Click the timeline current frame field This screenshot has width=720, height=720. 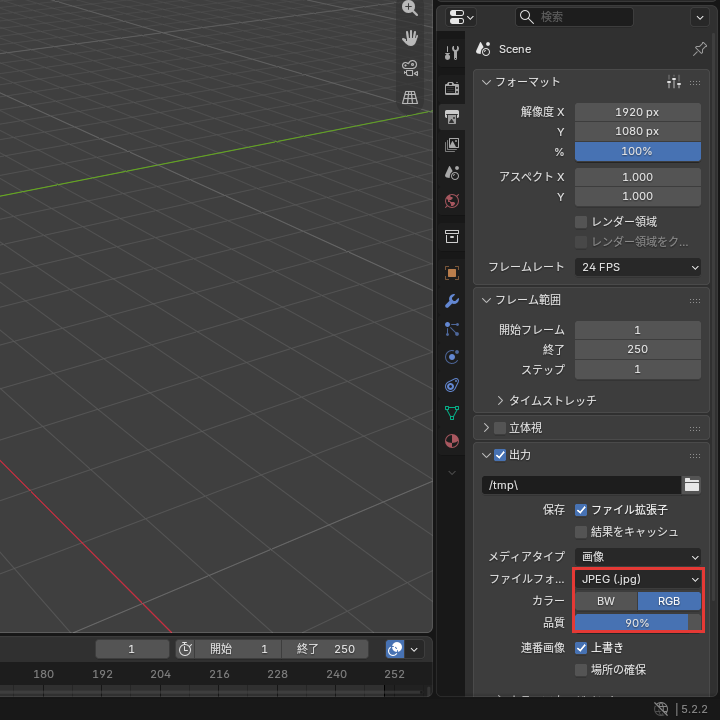tap(132, 649)
